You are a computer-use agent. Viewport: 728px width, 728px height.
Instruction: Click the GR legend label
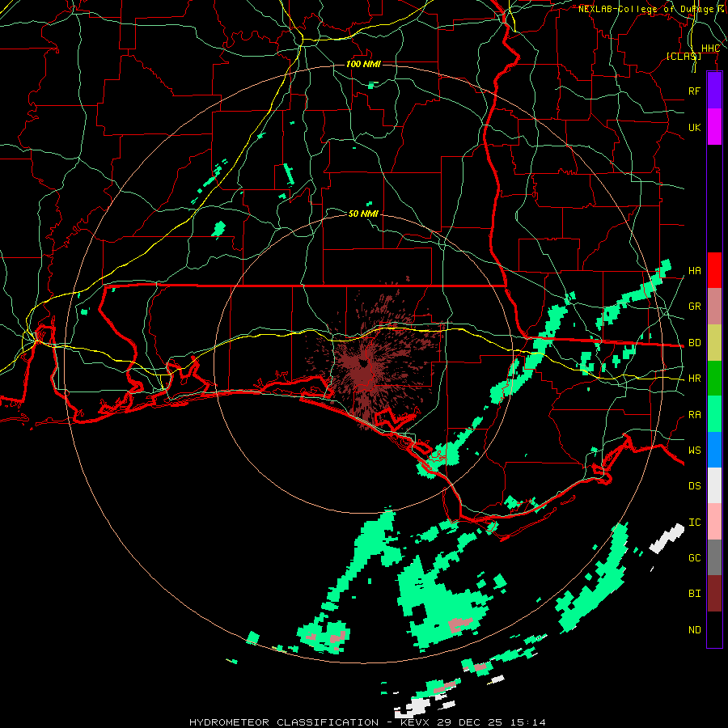point(695,307)
